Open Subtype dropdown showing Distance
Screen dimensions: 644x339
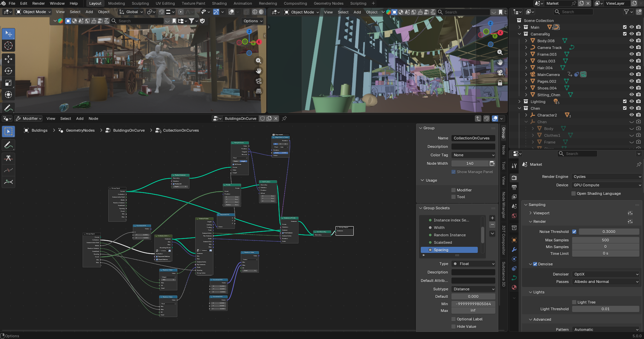click(x=473, y=289)
